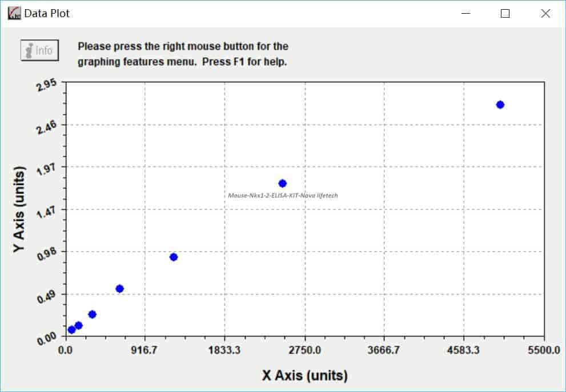Click the Info button

tap(40, 50)
